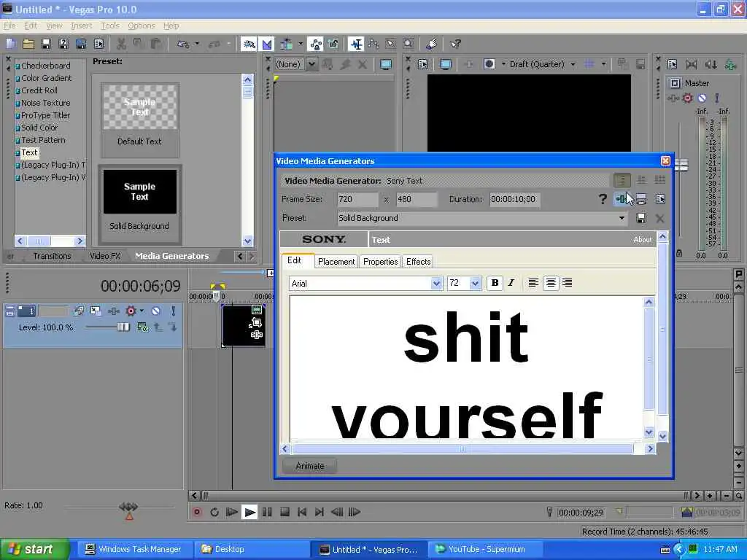Open the Arial font dropdown
The image size is (747, 560).
[436, 284]
